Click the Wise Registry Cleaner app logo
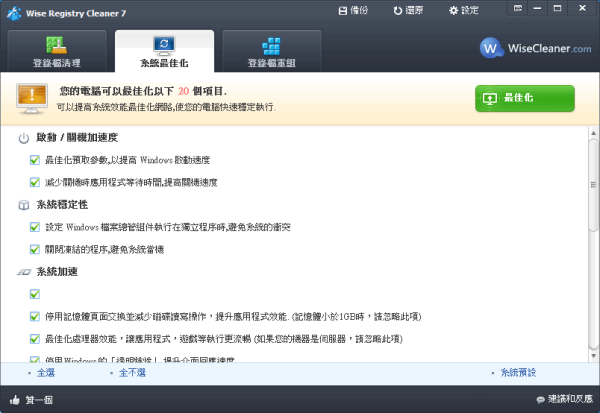This screenshot has height=413, width=600. point(14,14)
